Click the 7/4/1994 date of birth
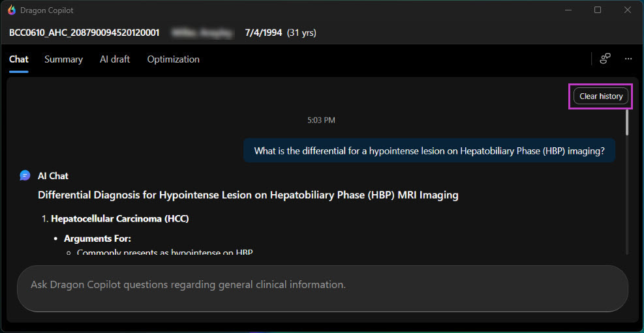644x333 pixels. (263, 33)
